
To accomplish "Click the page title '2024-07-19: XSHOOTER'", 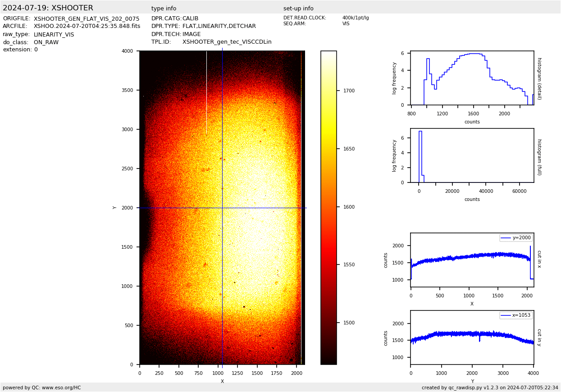I will pyautogui.click(x=48, y=8).
